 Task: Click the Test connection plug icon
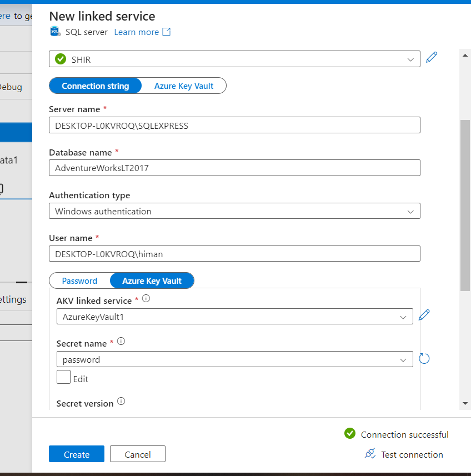click(x=370, y=454)
